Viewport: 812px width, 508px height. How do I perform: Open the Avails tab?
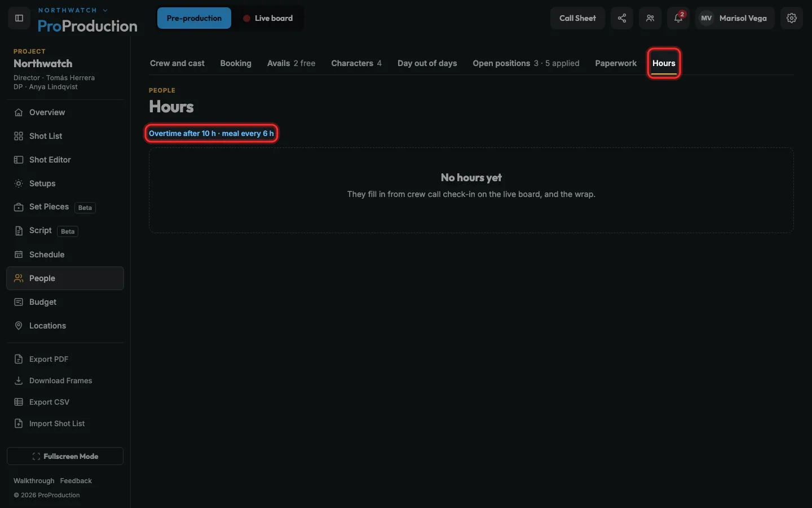point(291,63)
